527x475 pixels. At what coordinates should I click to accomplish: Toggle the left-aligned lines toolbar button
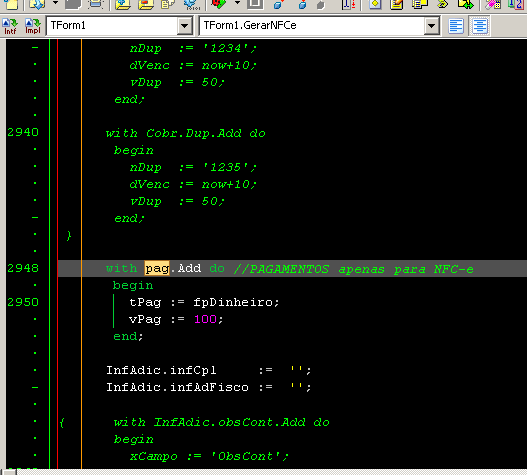tap(456, 26)
